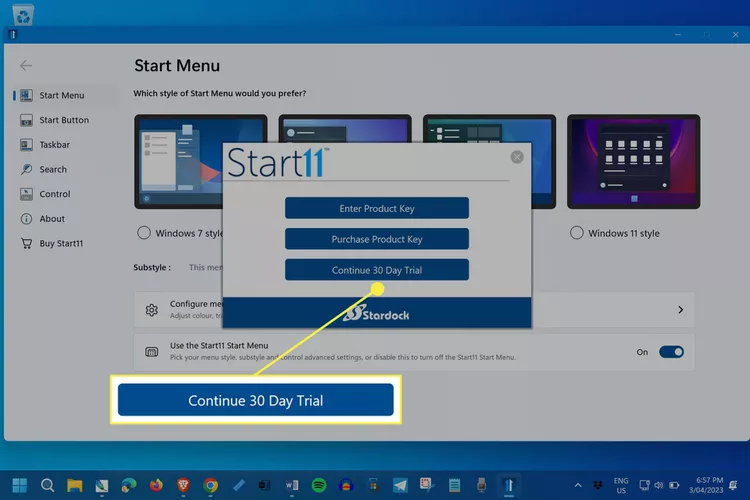Launch Google Chrome from taskbar
This screenshot has width=750, height=500.
[x=210, y=486]
